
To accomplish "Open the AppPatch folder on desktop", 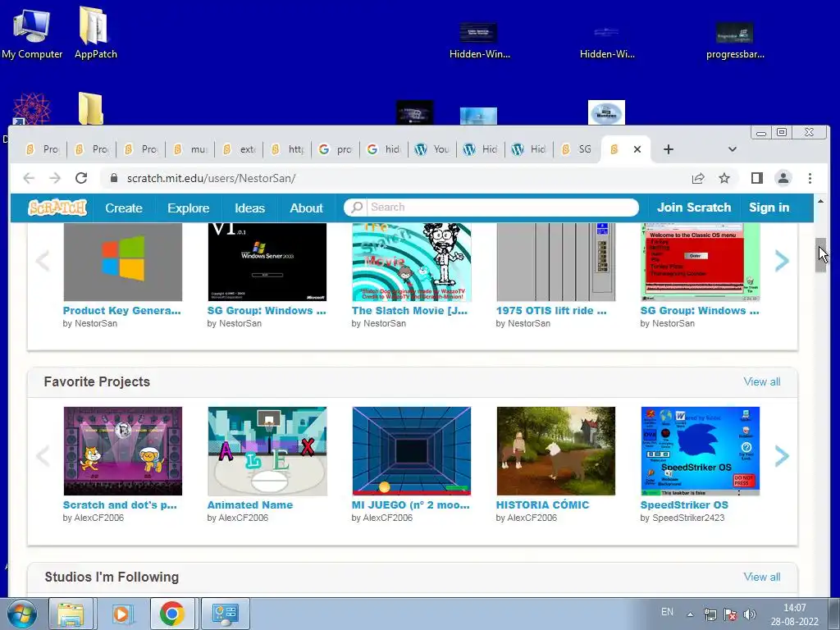I will [95, 33].
